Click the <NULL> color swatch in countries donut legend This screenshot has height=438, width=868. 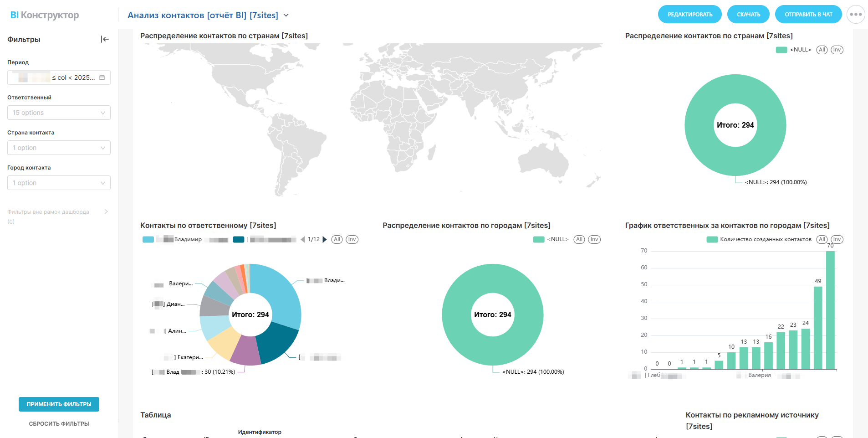[781, 50]
